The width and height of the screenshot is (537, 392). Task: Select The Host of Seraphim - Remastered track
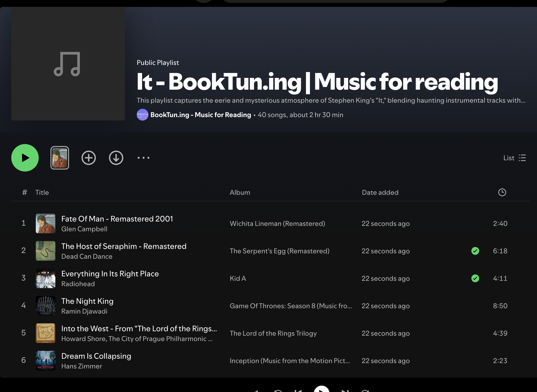coord(124,246)
